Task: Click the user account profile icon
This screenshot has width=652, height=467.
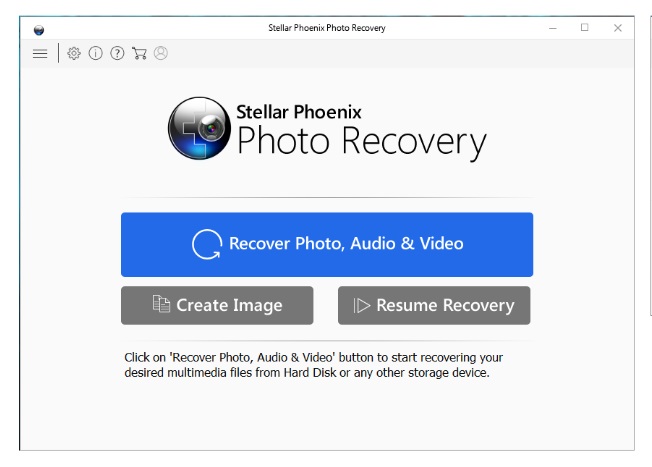Action: 161,53
